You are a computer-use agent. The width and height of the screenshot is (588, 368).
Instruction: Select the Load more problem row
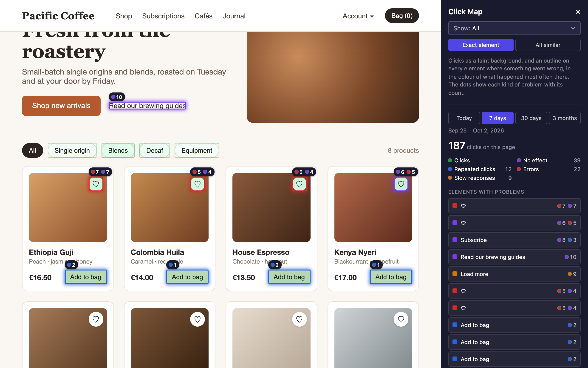514,274
